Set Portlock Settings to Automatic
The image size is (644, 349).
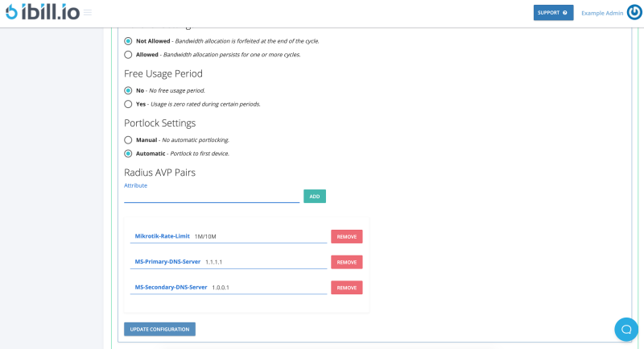128,153
